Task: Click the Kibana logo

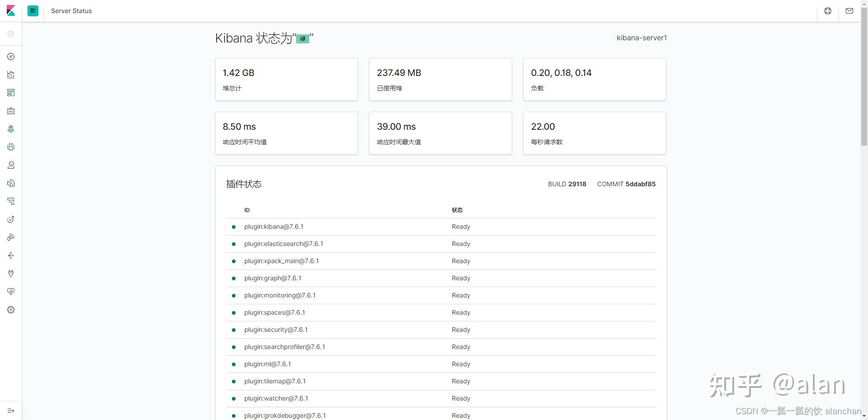Action: (x=10, y=10)
